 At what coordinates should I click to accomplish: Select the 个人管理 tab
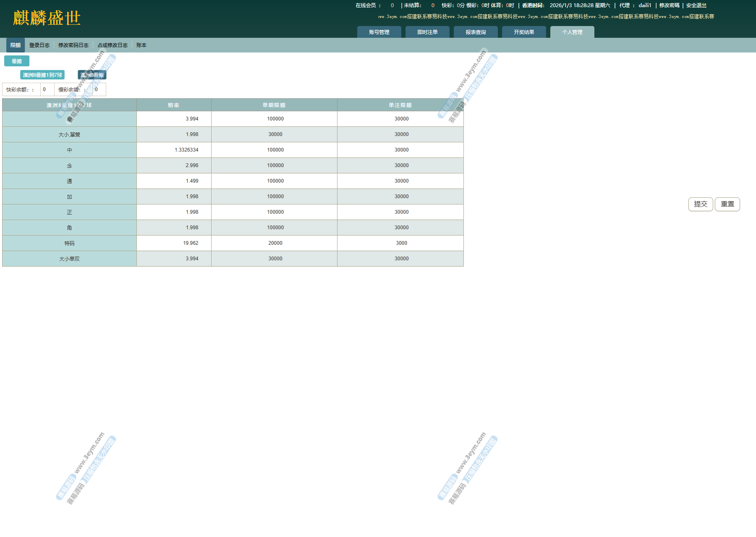[572, 32]
